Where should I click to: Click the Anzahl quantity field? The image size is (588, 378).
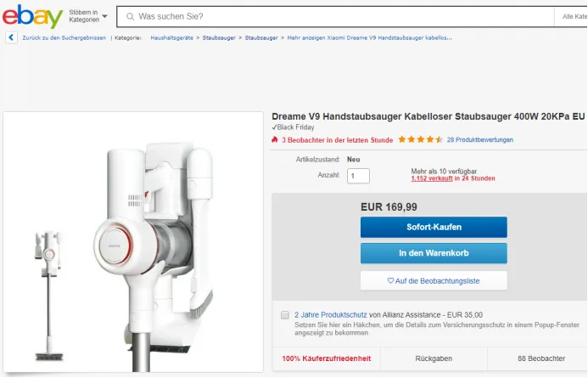click(358, 176)
